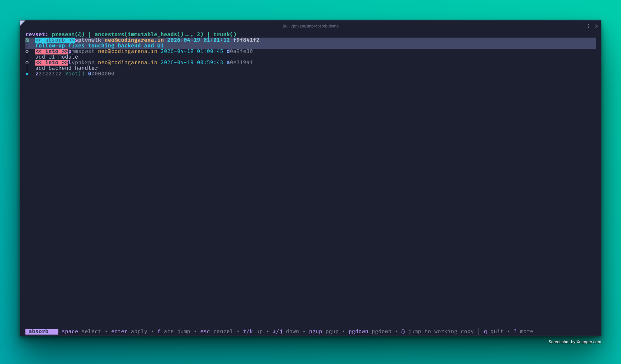Click the graph node for pmmspwst commit

click(x=27, y=52)
